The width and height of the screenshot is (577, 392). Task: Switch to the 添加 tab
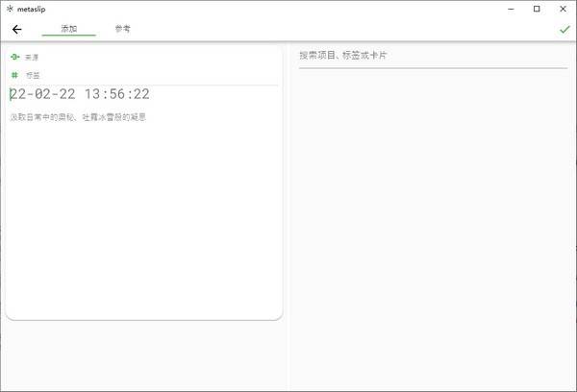pyautogui.click(x=69, y=29)
